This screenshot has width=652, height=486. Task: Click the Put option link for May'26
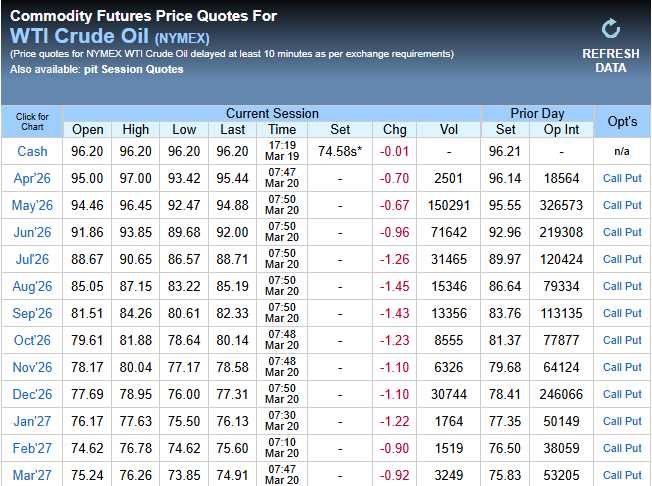[x=634, y=205]
